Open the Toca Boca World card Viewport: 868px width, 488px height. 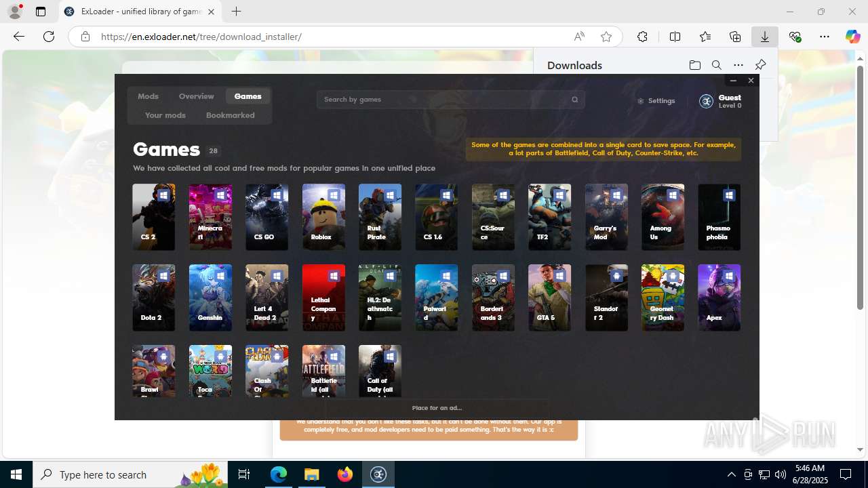pos(210,371)
